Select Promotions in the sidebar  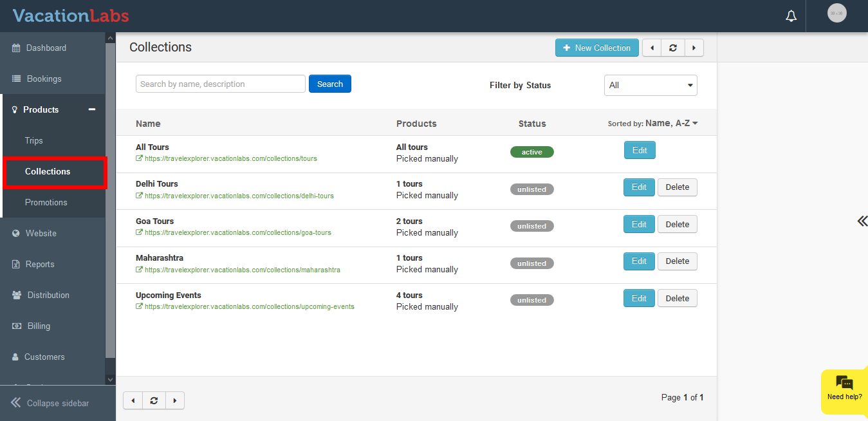pyautogui.click(x=46, y=202)
